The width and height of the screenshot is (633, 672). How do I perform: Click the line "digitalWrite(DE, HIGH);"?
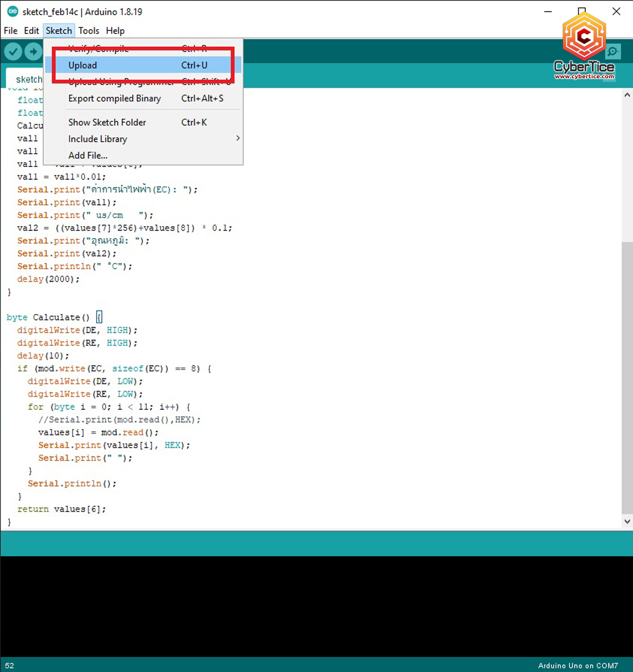(x=77, y=330)
